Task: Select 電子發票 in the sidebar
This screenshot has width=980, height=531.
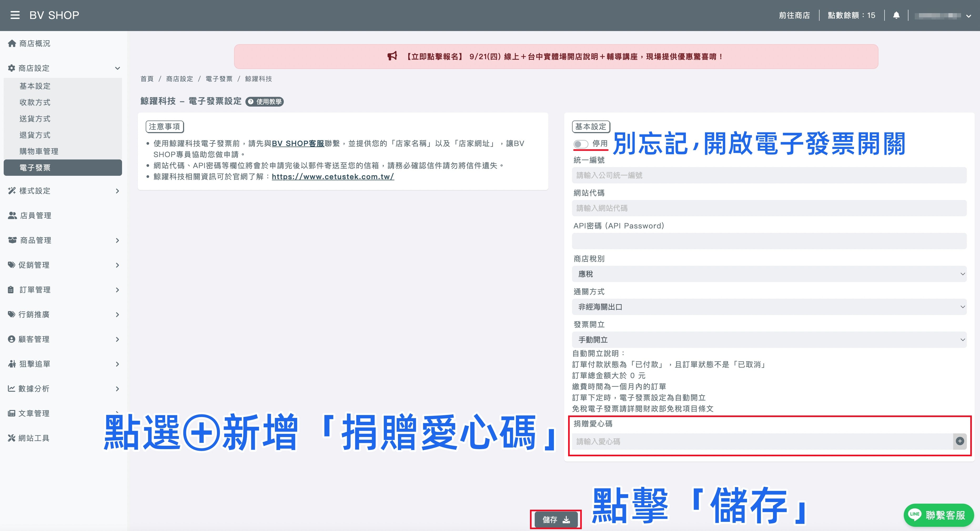Action: 63,168
